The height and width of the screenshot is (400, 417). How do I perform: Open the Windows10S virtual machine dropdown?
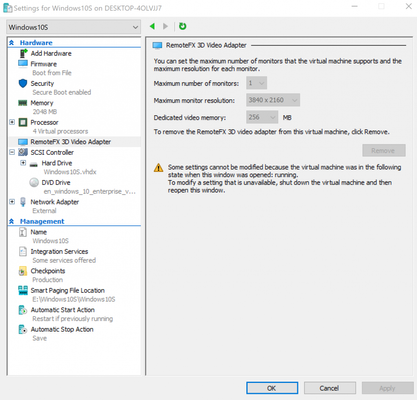pos(73,27)
